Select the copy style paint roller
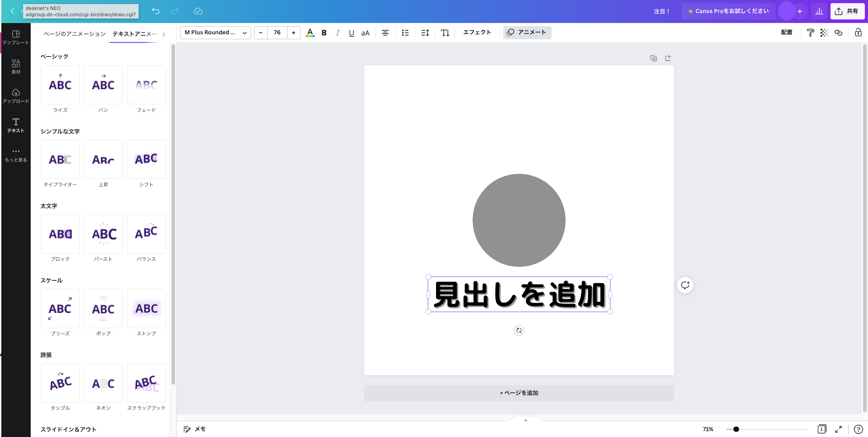This screenshot has height=437, width=868. tap(810, 33)
